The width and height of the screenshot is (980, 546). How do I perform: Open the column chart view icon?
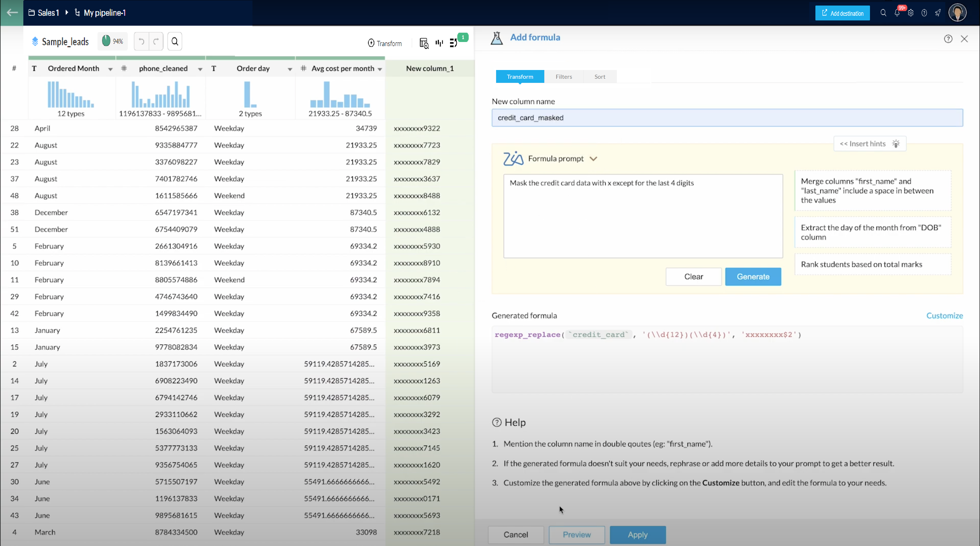pos(440,43)
